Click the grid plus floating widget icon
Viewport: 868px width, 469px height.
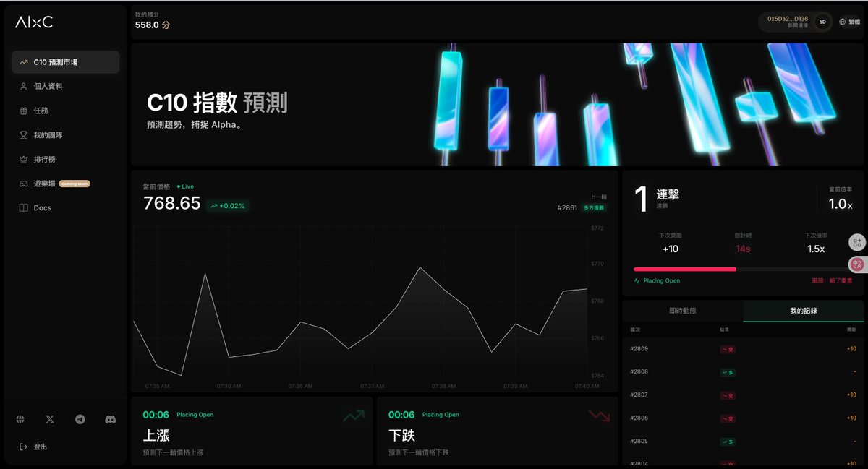(857, 243)
